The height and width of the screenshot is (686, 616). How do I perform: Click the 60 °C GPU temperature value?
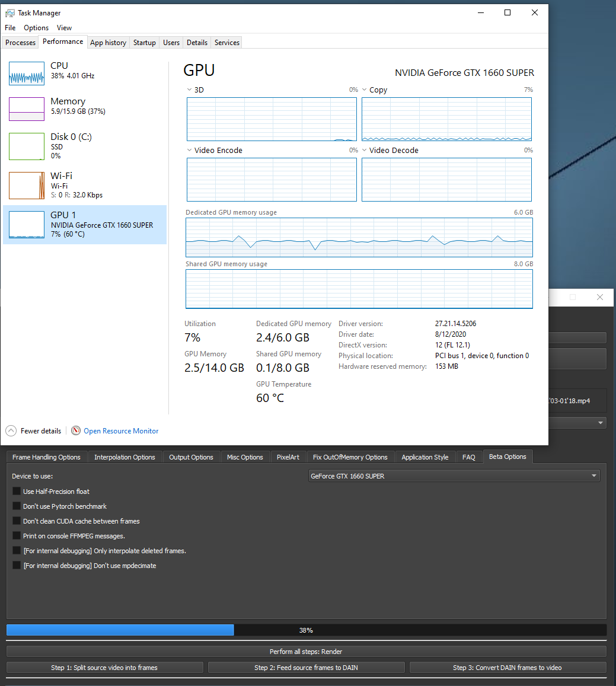click(270, 398)
